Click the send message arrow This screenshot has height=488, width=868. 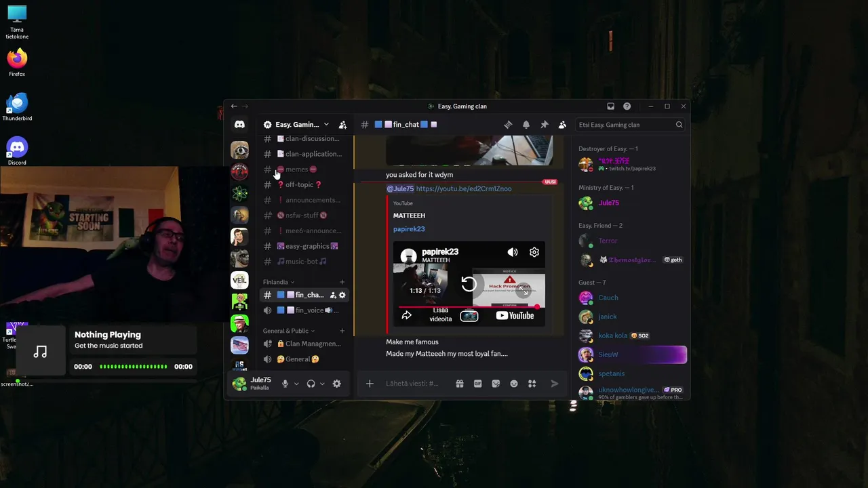(555, 384)
